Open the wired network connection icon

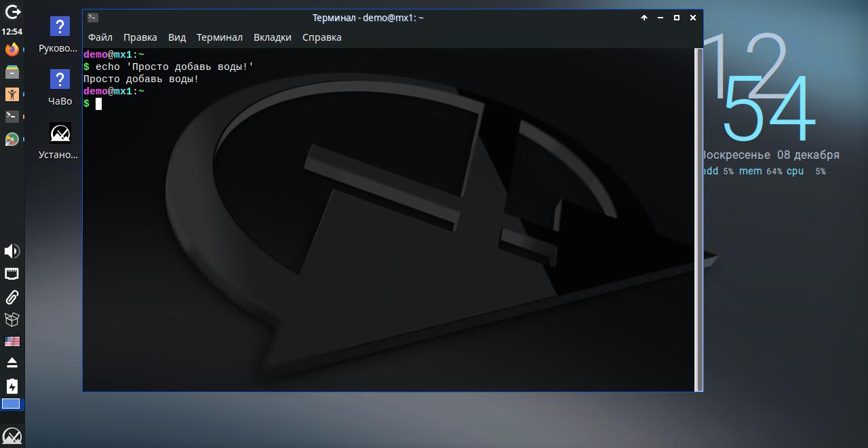pyautogui.click(x=12, y=274)
